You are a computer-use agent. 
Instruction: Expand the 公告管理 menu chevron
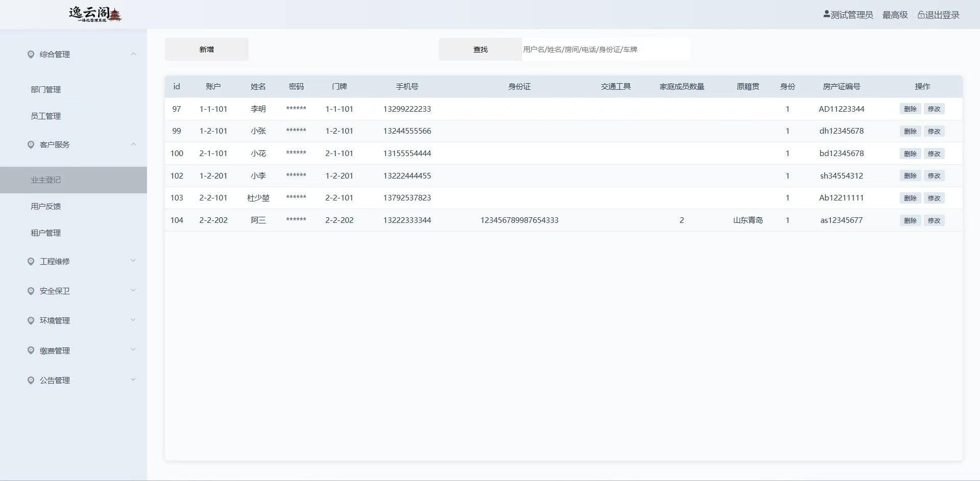pos(133,380)
